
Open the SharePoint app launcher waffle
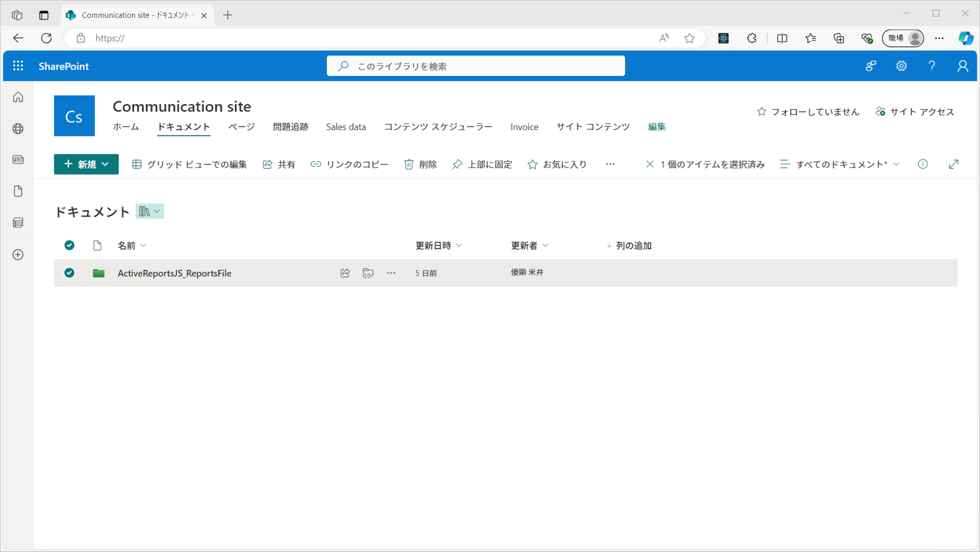tap(18, 66)
